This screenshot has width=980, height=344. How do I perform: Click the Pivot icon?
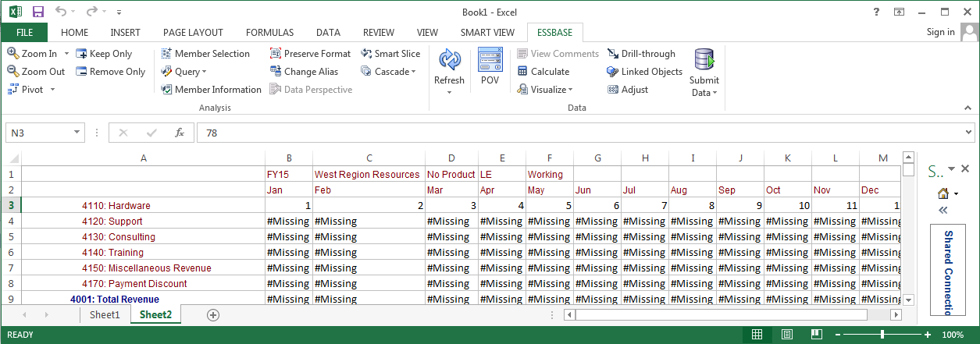click(13, 90)
